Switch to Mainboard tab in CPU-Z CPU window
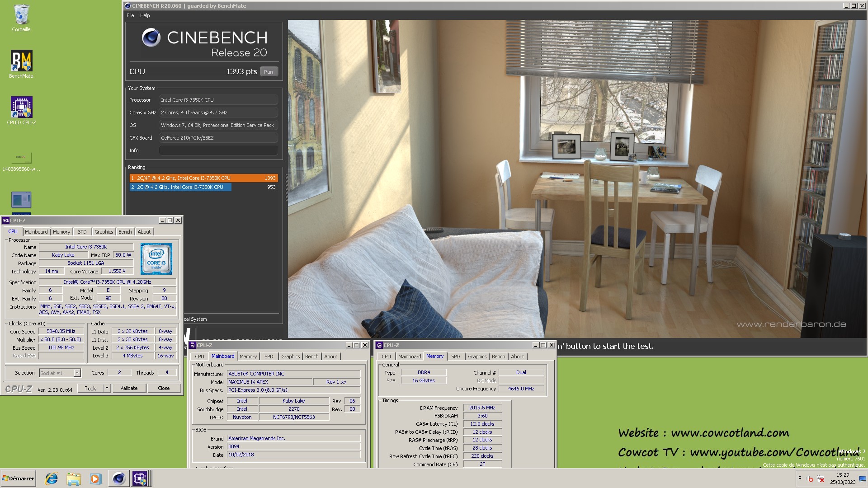Screen dimensions: 868x488 pyautogui.click(x=36, y=232)
